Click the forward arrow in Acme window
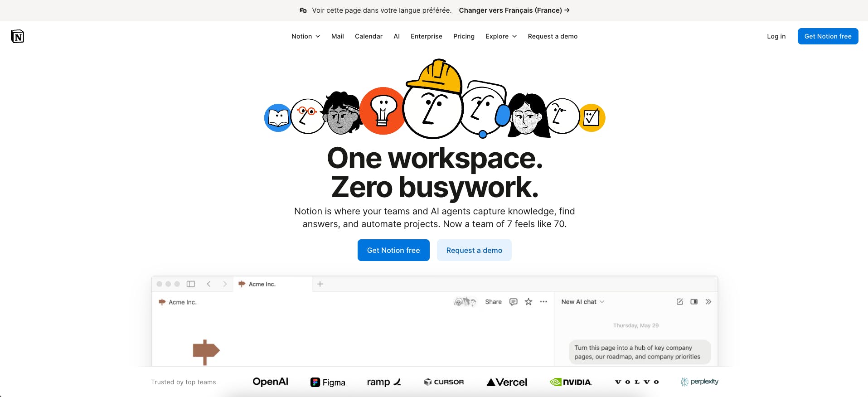 pyautogui.click(x=225, y=284)
